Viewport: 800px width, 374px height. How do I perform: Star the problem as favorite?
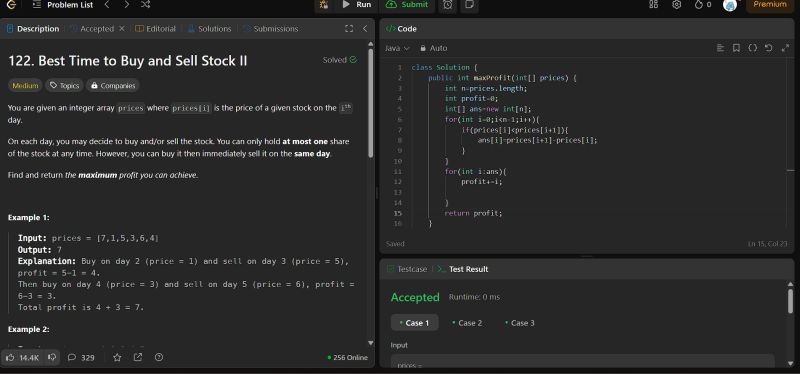click(x=117, y=358)
